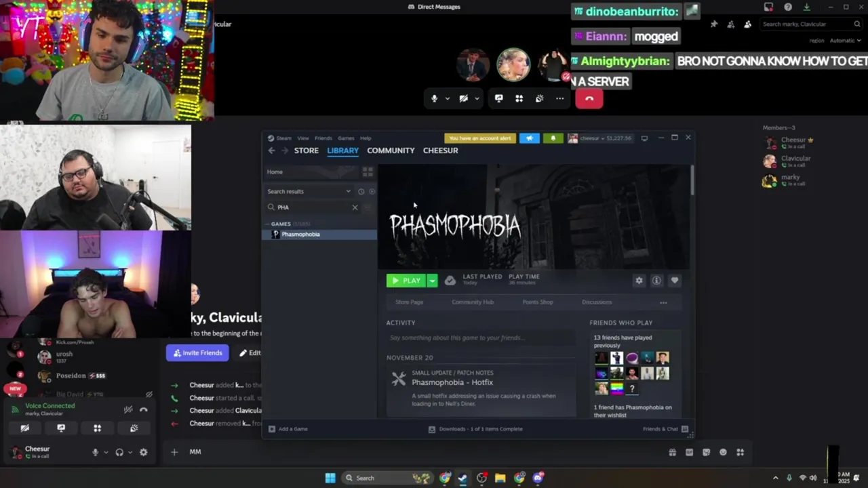Open Phasmophobia Community Hub link
Screen dimensions: 868x488
coord(473,302)
